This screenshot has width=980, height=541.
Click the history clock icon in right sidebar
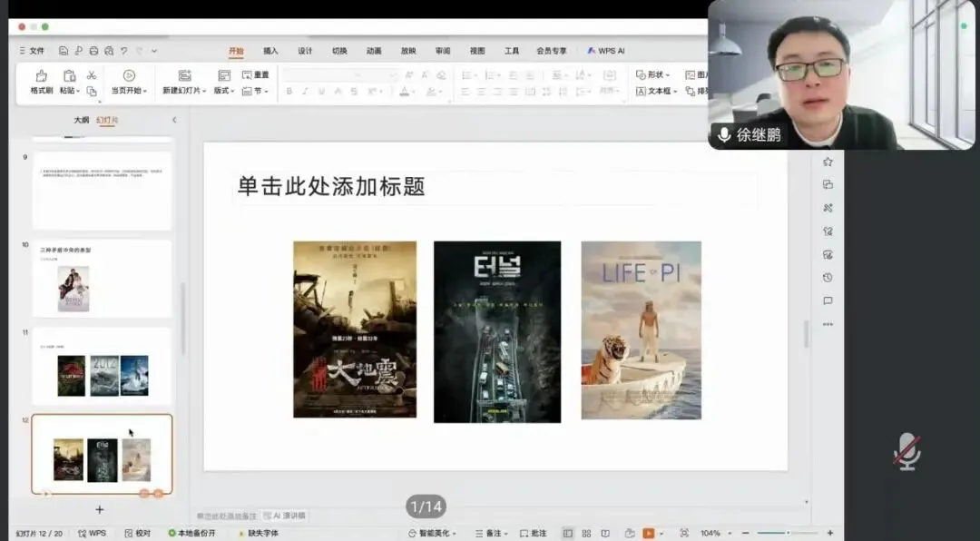coord(828,278)
